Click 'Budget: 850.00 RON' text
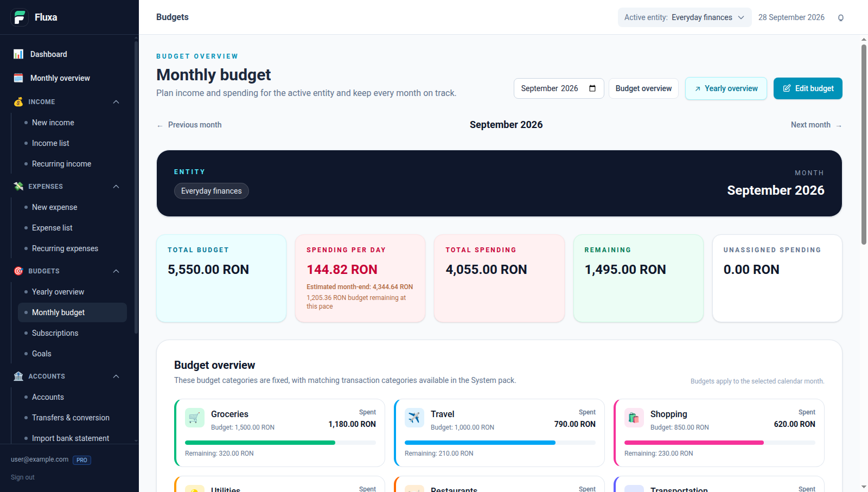The height and width of the screenshot is (492, 868). click(x=680, y=427)
